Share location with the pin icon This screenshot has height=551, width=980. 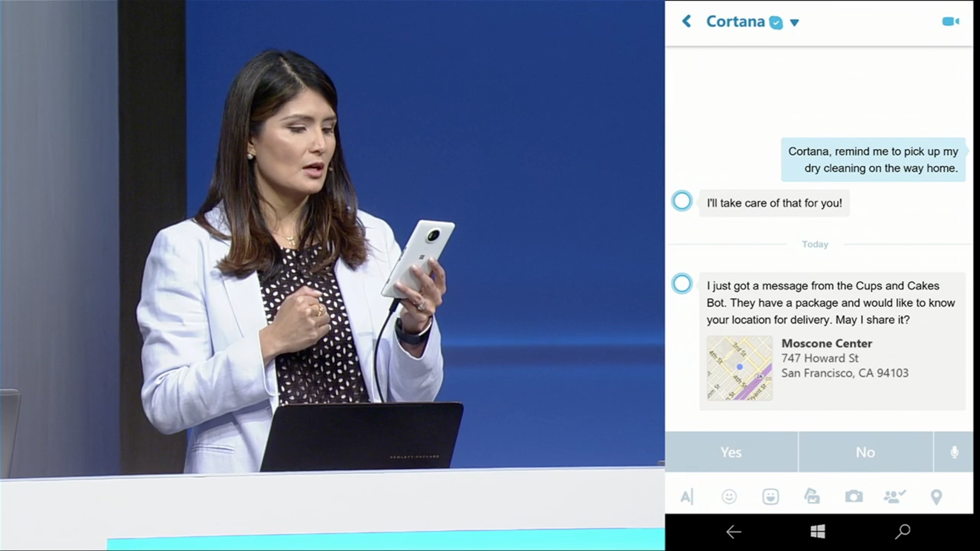pyautogui.click(x=936, y=496)
